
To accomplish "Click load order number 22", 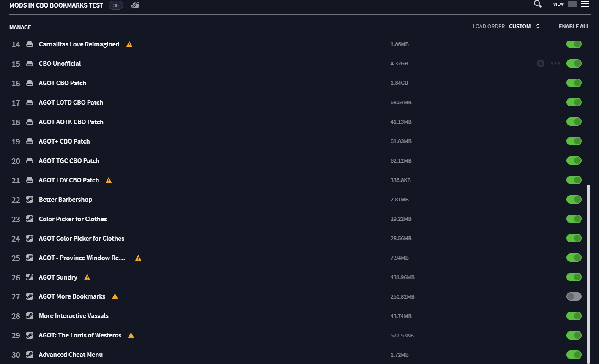I will (x=16, y=200).
